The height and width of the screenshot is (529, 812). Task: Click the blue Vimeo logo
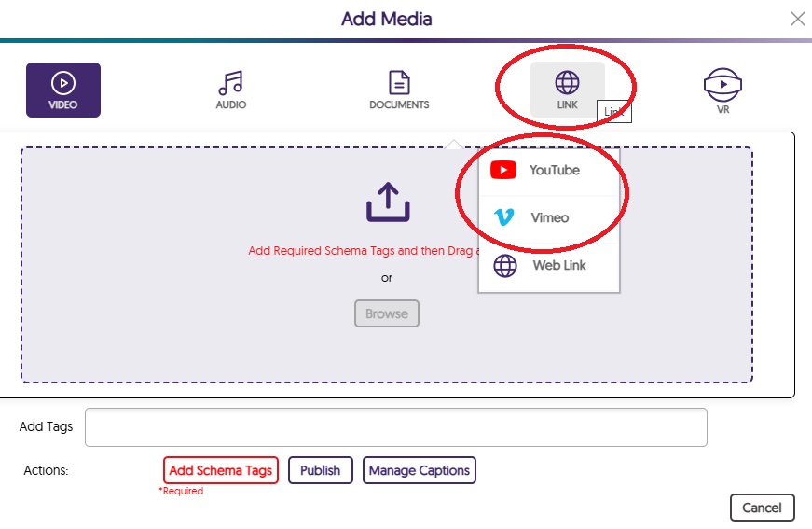point(503,217)
